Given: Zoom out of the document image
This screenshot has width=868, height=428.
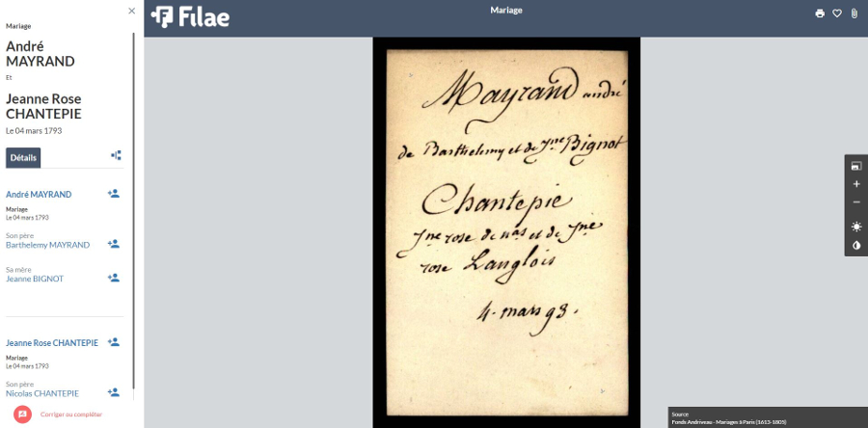Looking at the screenshot, I should (x=856, y=201).
